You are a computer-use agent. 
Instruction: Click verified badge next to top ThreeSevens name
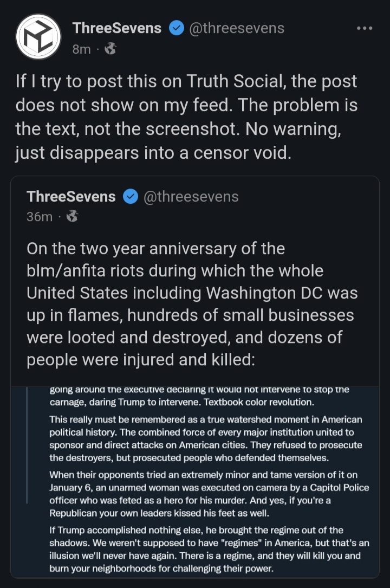pyautogui.click(x=177, y=28)
